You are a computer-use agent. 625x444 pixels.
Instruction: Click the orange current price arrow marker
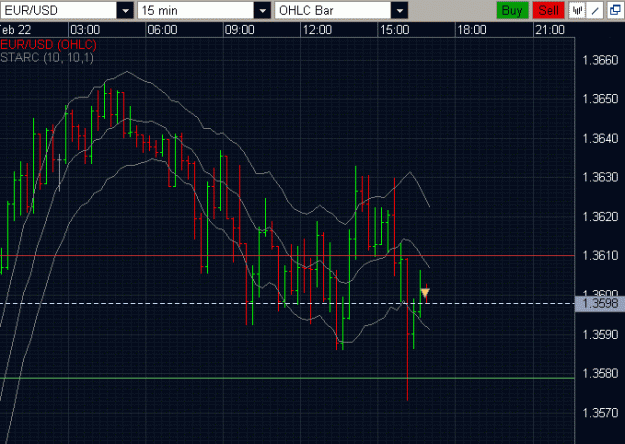pos(425,294)
